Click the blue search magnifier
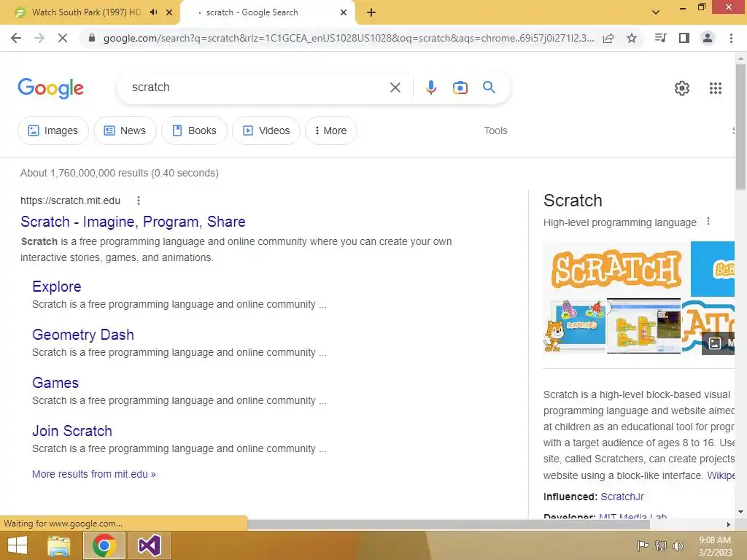Image resolution: width=747 pixels, height=560 pixels. coord(489,87)
